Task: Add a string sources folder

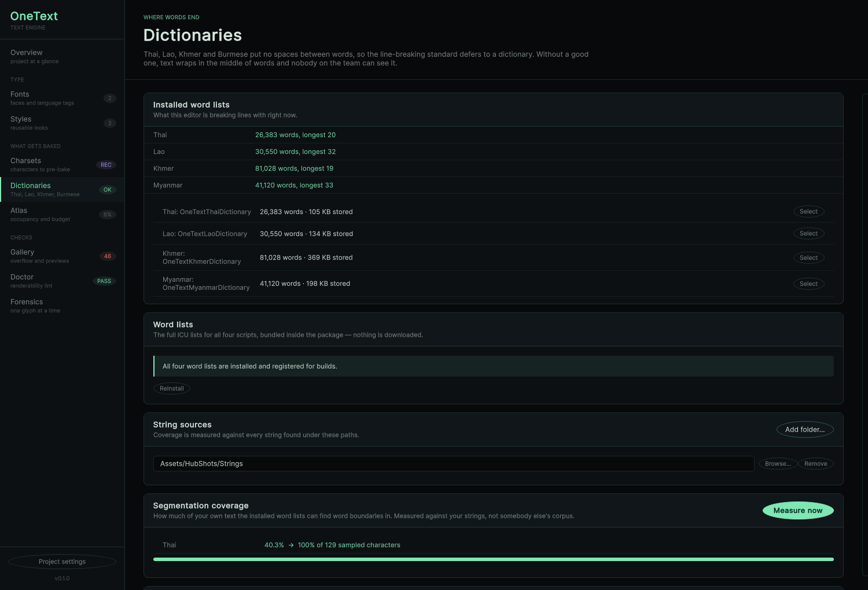Action: coord(805,430)
